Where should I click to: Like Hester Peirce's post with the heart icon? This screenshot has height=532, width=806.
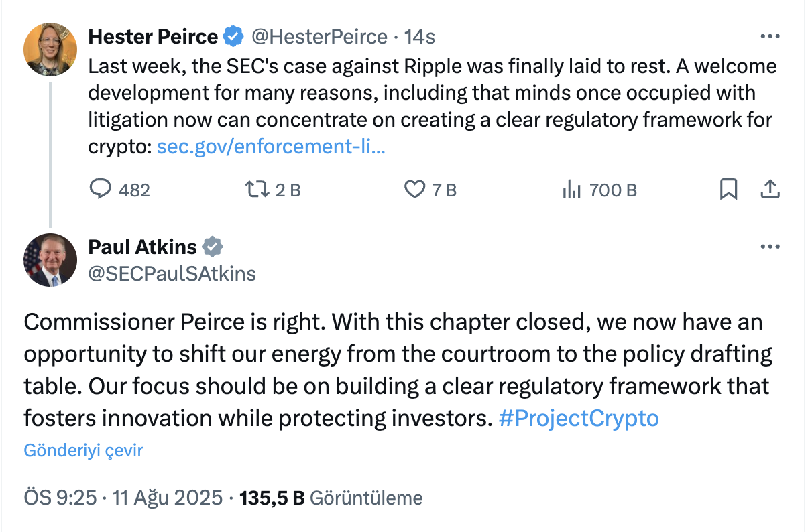click(x=415, y=190)
